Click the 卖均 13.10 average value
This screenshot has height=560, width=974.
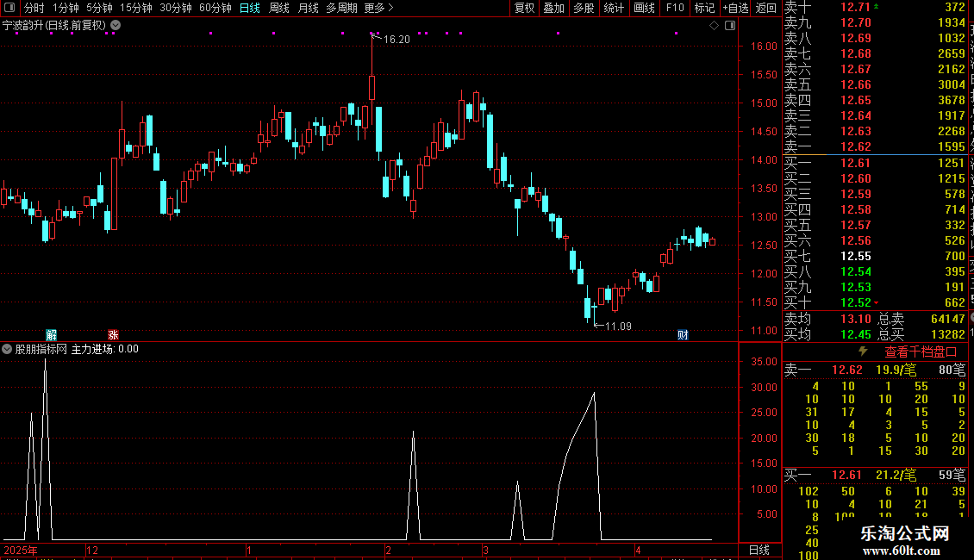(x=855, y=319)
